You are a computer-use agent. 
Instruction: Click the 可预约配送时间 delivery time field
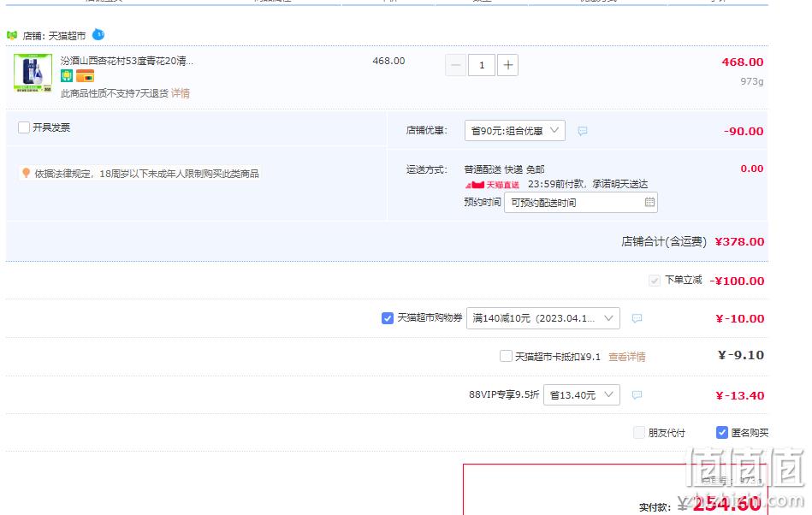580,203
